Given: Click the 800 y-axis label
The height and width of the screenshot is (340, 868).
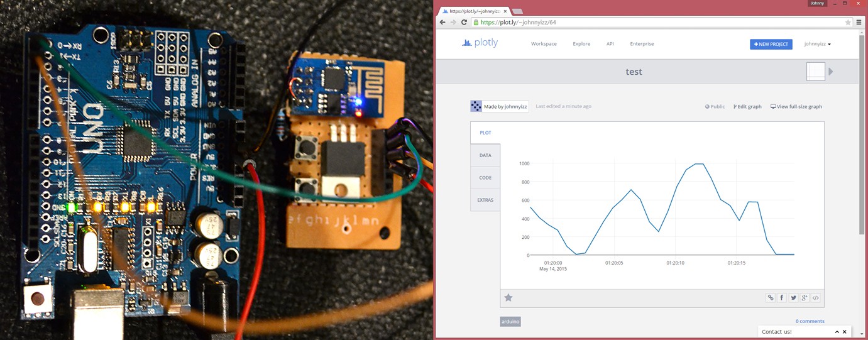Looking at the screenshot, I should (x=525, y=182).
